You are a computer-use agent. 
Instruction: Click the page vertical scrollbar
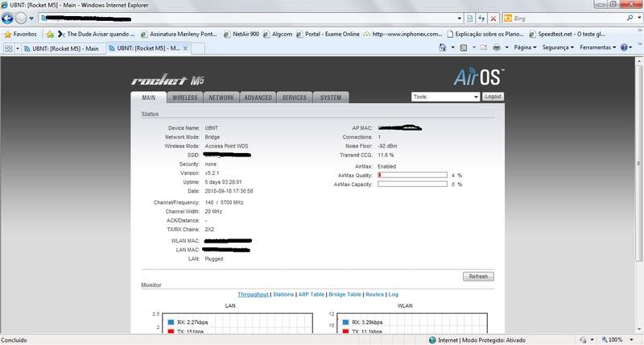[638, 193]
